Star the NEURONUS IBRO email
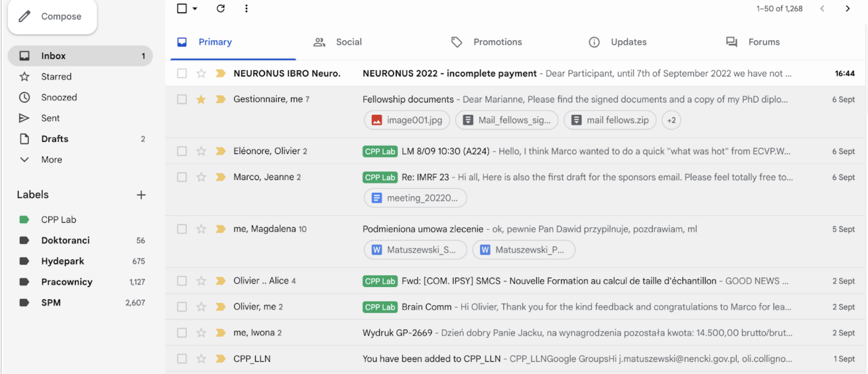Image resolution: width=868 pixels, height=374 pixels. pyautogui.click(x=201, y=73)
